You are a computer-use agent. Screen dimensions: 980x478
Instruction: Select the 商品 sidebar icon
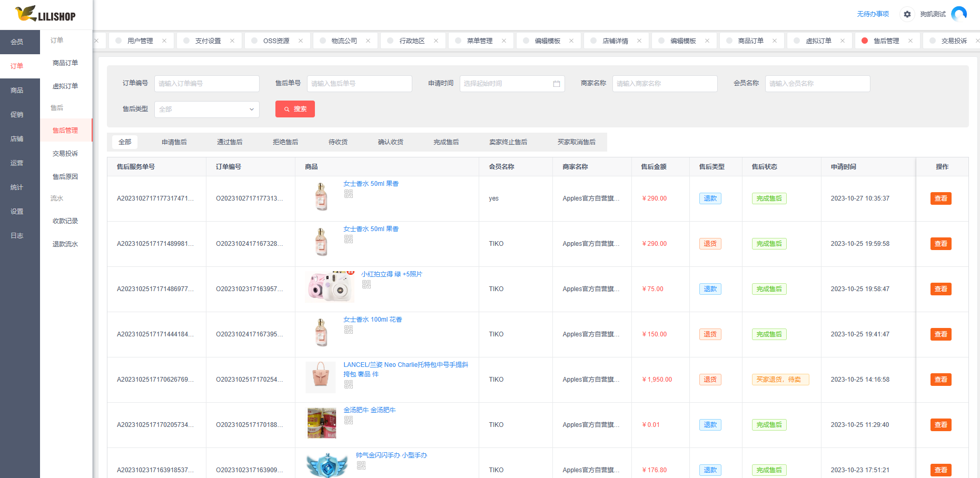[x=16, y=90]
